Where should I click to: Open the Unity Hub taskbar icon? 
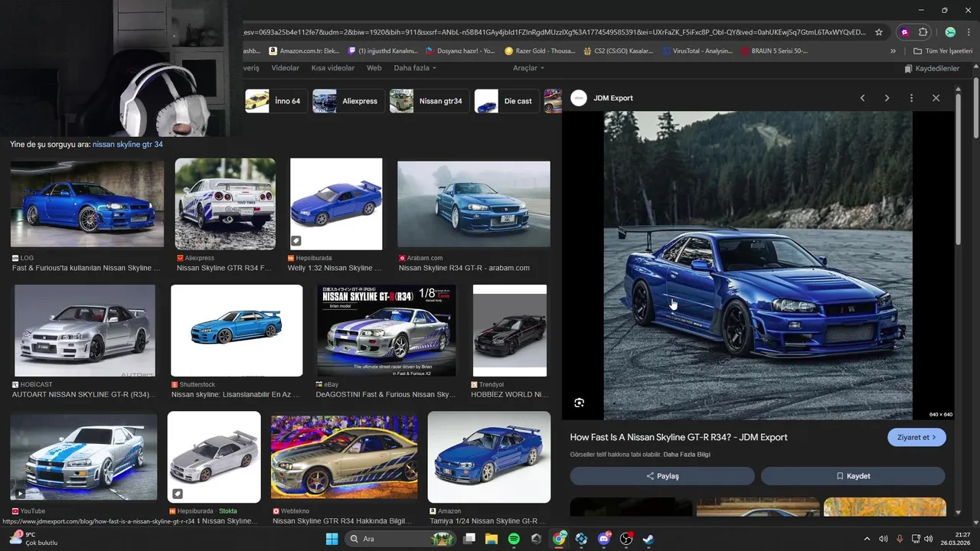point(536,539)
